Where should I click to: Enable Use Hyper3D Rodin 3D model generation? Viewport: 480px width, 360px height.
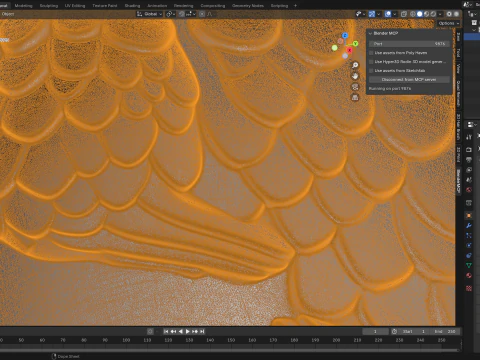[371, 62]
